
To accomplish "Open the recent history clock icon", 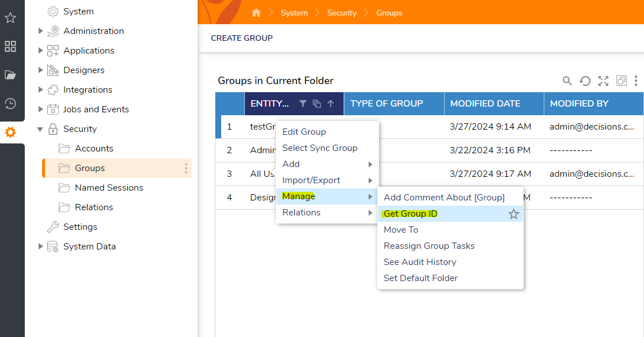I will tap(10, 104).
